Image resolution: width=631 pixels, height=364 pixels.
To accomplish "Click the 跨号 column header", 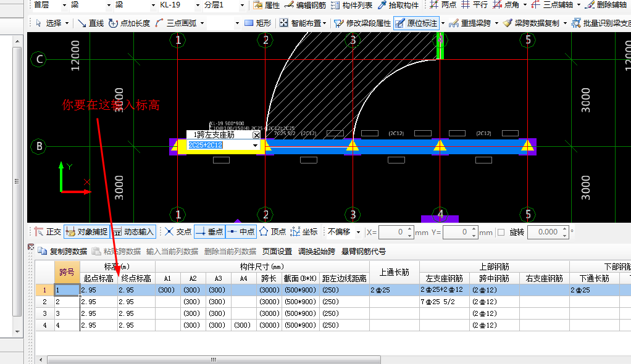I will click(x=67, y=272).
